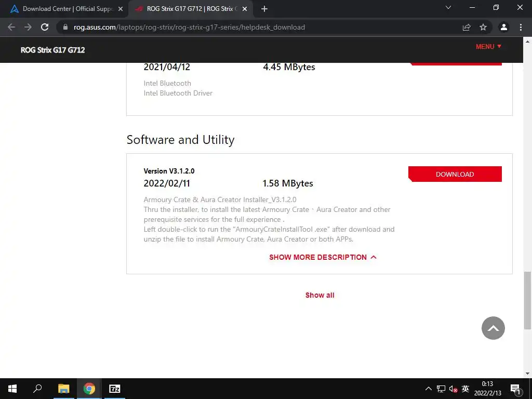The image size is (532, 399).
Task: Select the ROG Strix G17 G712 tab
Action: [191, 9]
